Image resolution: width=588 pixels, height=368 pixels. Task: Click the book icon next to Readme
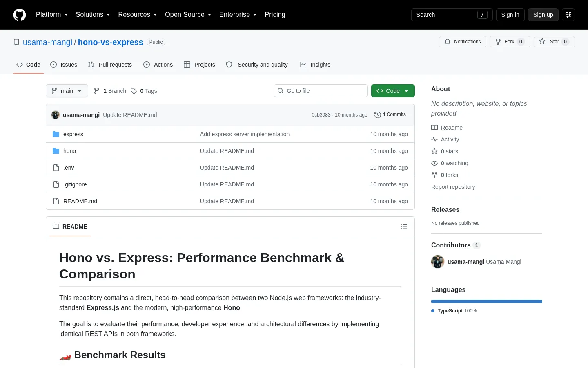(434, 128)
